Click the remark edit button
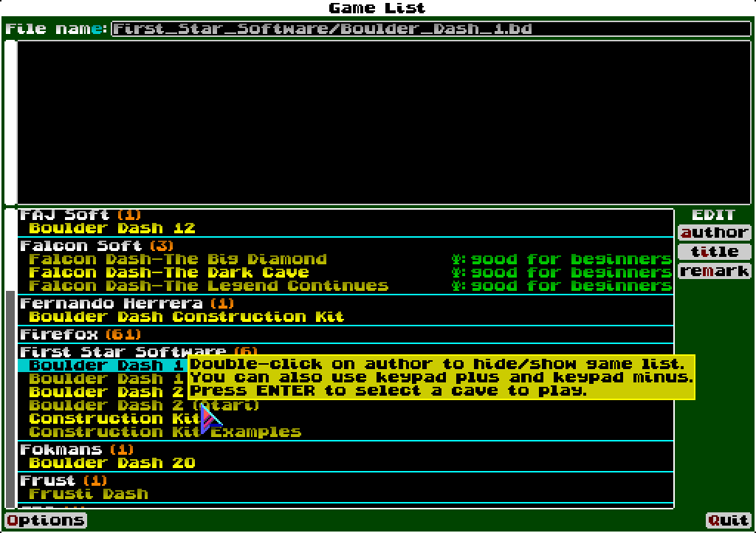756x533 pixels. pos(715,271)
